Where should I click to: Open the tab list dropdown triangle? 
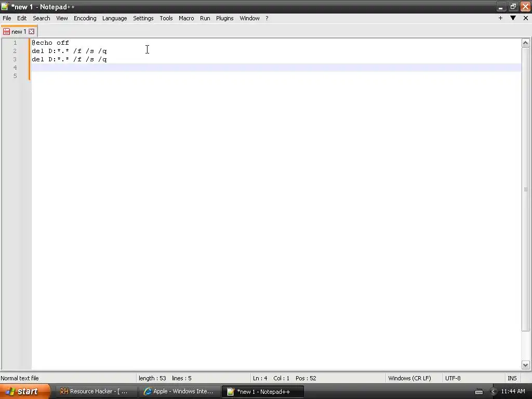[x=513, y=18]
